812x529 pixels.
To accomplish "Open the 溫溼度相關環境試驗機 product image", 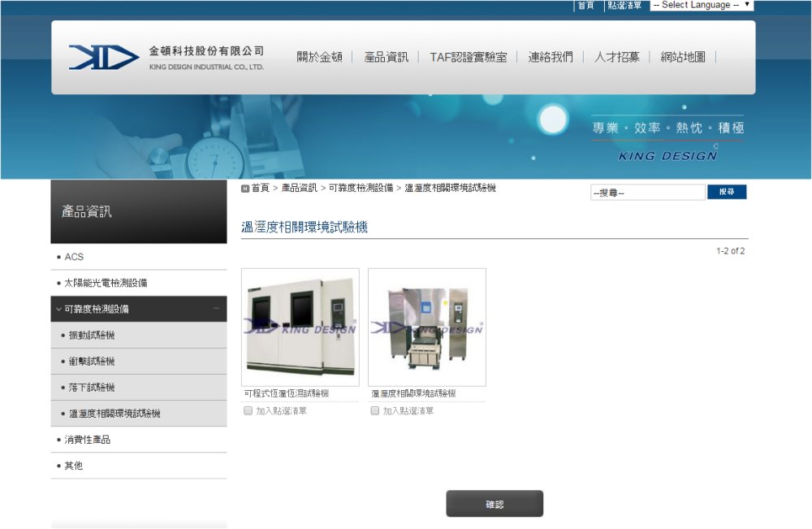I will (426, 327).
